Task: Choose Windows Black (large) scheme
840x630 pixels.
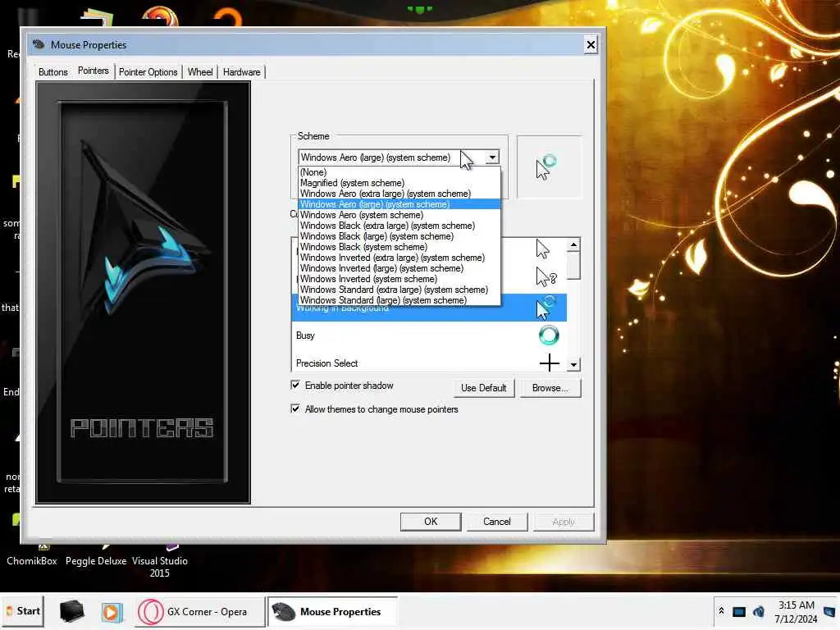Action: click(399, 236)
